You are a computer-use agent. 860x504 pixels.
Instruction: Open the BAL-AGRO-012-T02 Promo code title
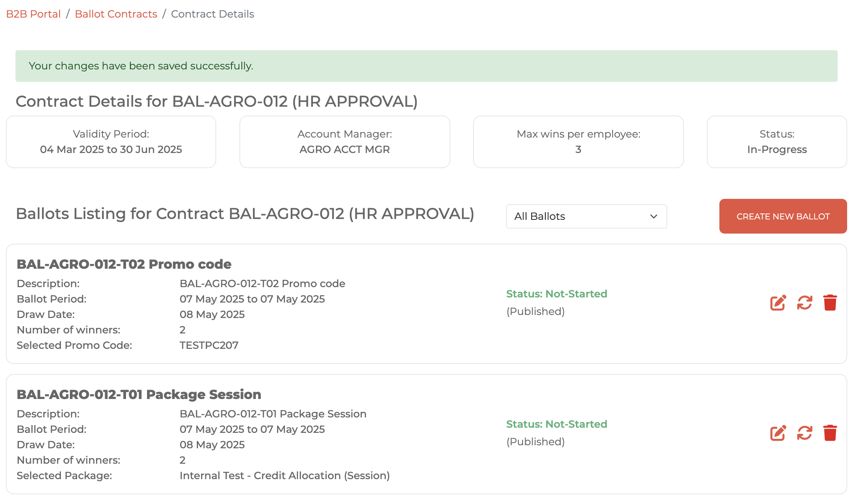pyautogui.click(x=124, y=264)
